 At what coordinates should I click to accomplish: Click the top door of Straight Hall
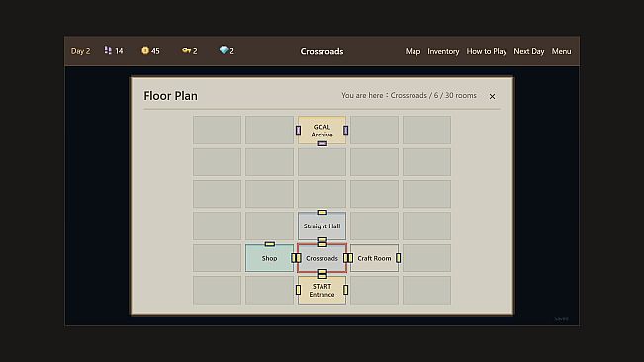322,213
